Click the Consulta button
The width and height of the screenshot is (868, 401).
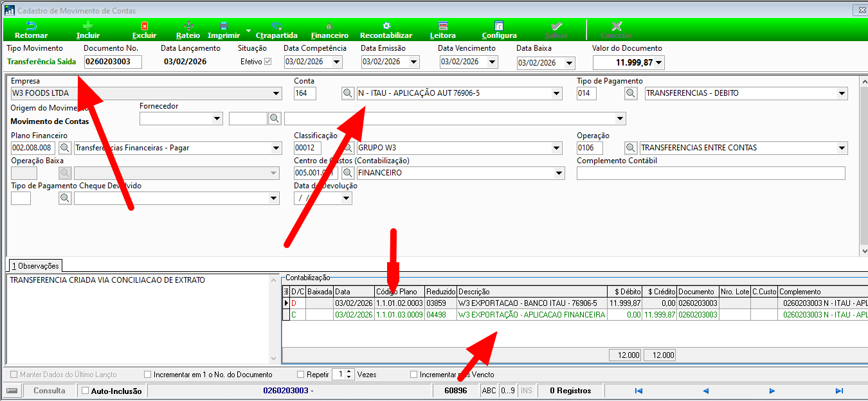pyautogui.click(x=50, y=391)
